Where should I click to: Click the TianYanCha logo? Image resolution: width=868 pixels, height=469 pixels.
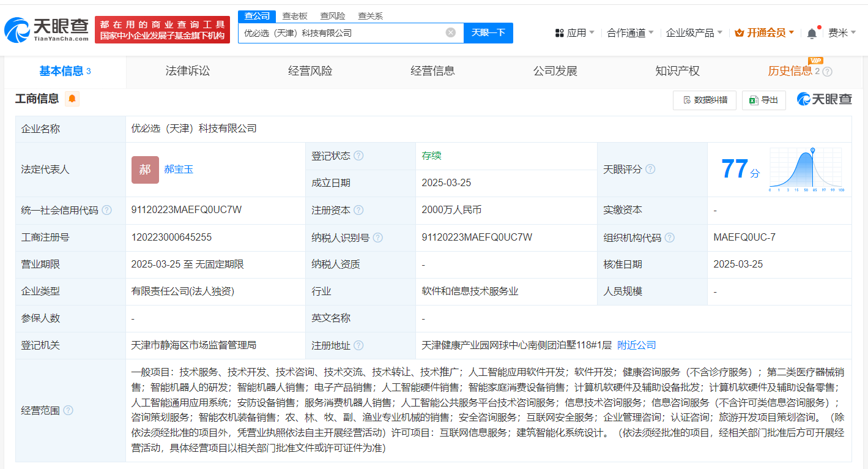click(x=46, y=29)
